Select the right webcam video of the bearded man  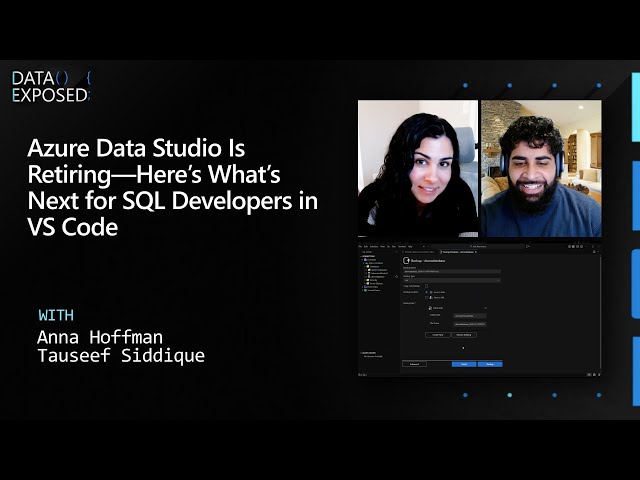click(x=541, y=168)
